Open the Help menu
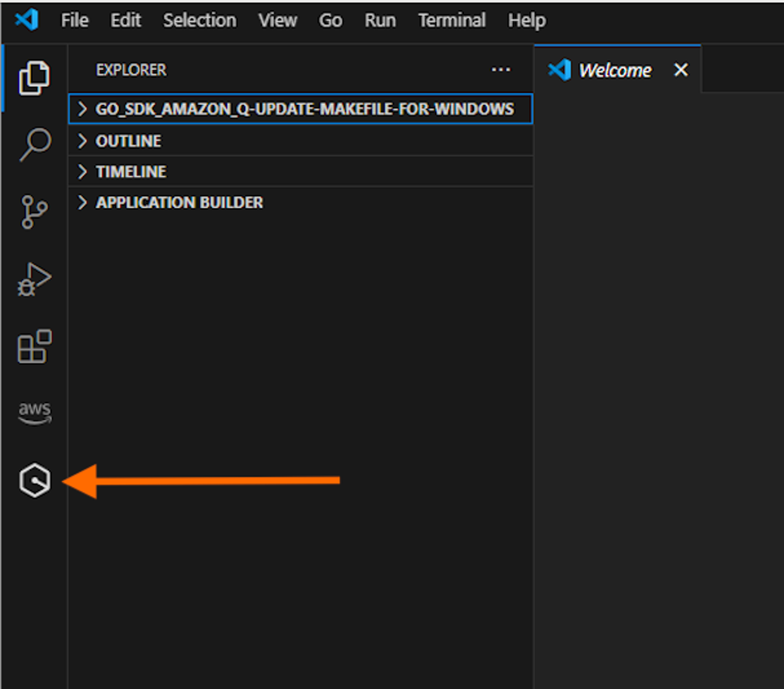Screen dimensions: 784x689 [526, 20]
